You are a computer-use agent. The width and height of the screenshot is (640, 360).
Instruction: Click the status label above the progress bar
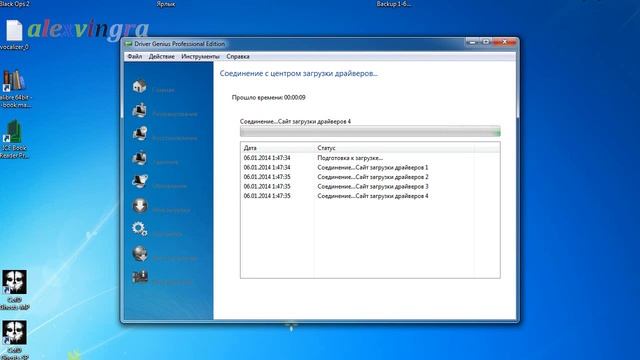coord(295,122)
